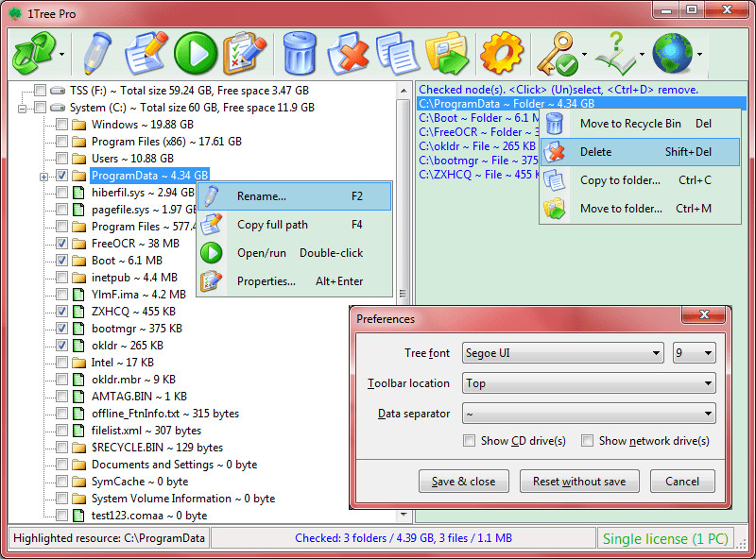
Task: Click the globe language toolbar icon
Action: coord(672,53)
